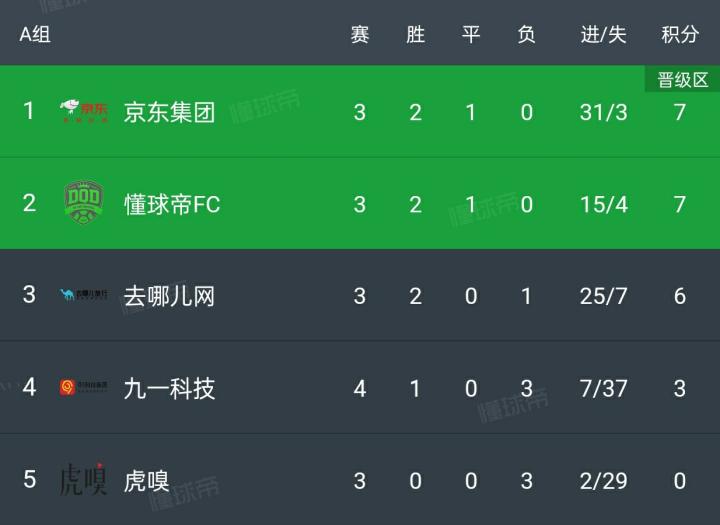Tap the 负 losses column header
This screenshot has width=720, height=525.
point(527,34)
